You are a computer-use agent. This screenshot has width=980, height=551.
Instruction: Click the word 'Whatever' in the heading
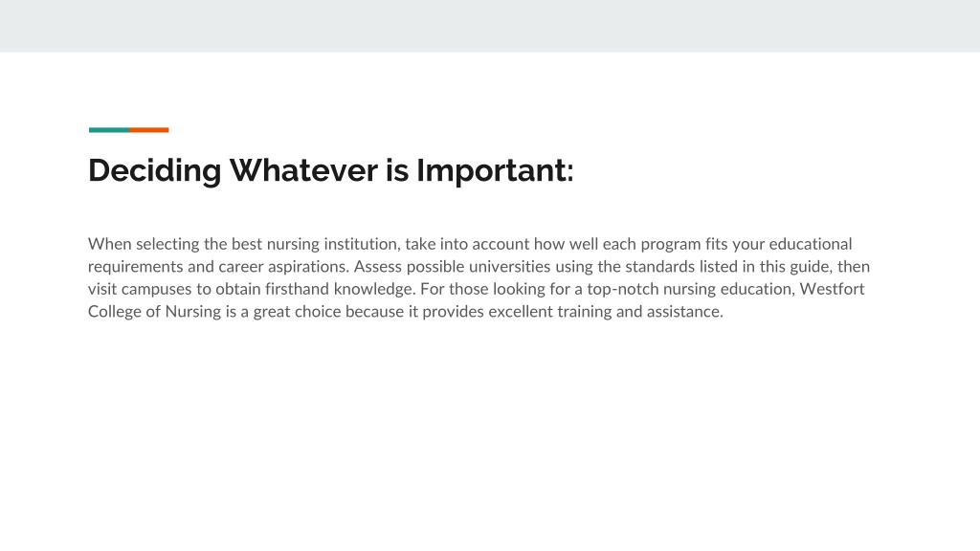tap(303, 170)
